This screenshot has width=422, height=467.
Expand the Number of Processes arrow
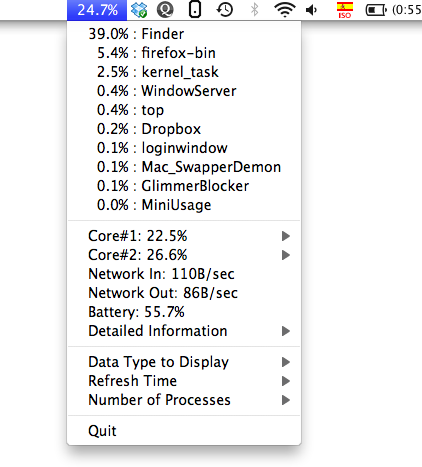(286, 400)
